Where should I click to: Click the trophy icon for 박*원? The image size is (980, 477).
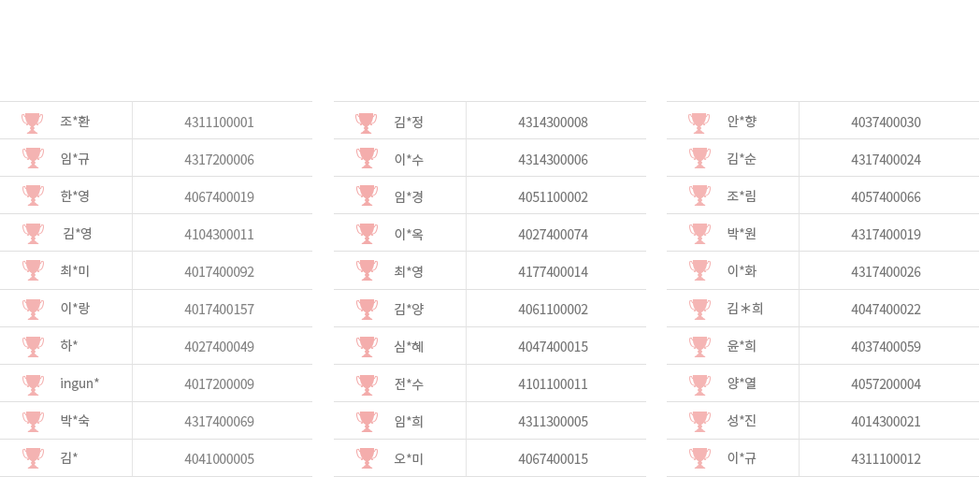(x=699, y=234)
